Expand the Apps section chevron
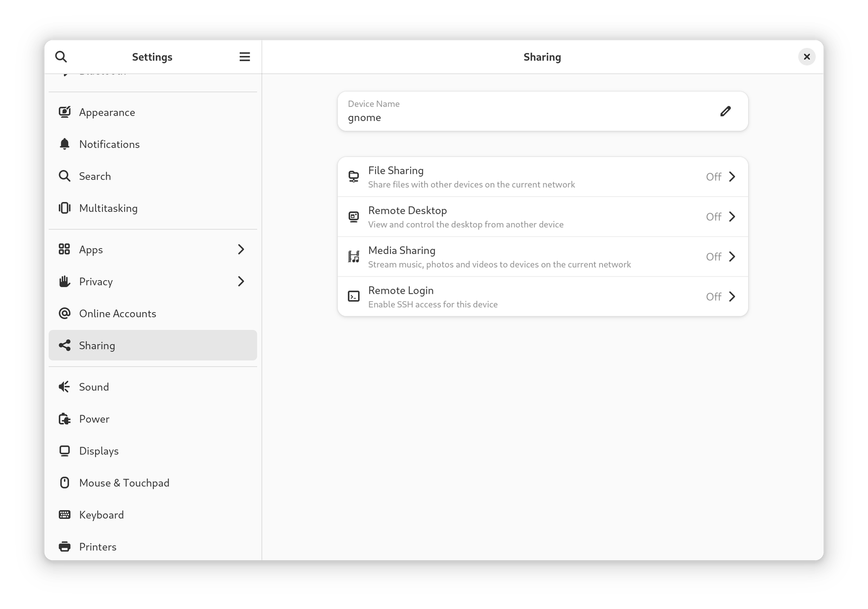 coord(240,249)
